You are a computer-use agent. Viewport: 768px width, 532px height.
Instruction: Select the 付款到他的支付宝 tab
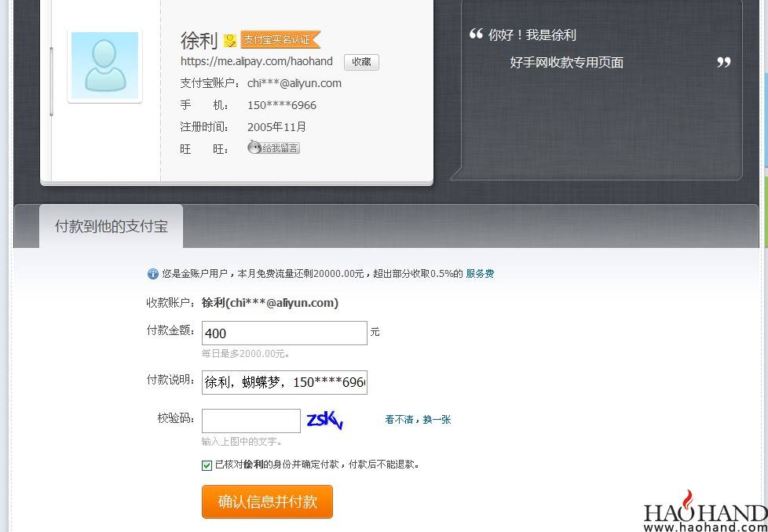pos(112,226)
